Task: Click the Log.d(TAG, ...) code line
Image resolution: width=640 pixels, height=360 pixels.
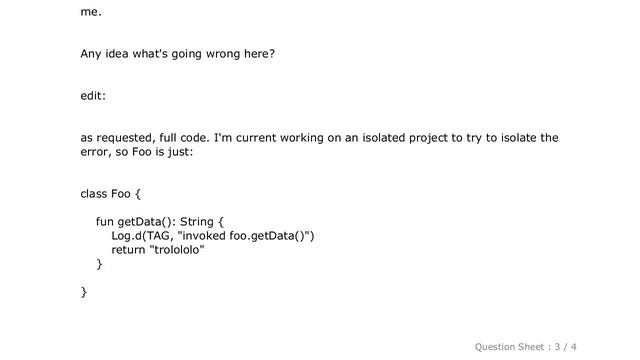Action: [213, 236]
